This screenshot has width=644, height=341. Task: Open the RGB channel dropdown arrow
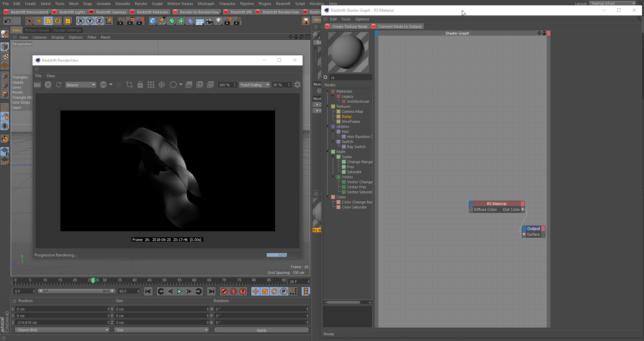tap(111, 85)
